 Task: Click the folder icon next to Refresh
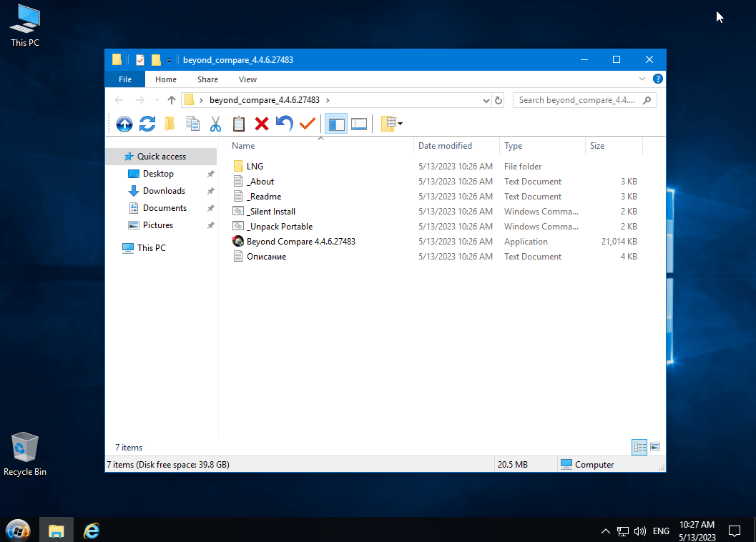170,124
